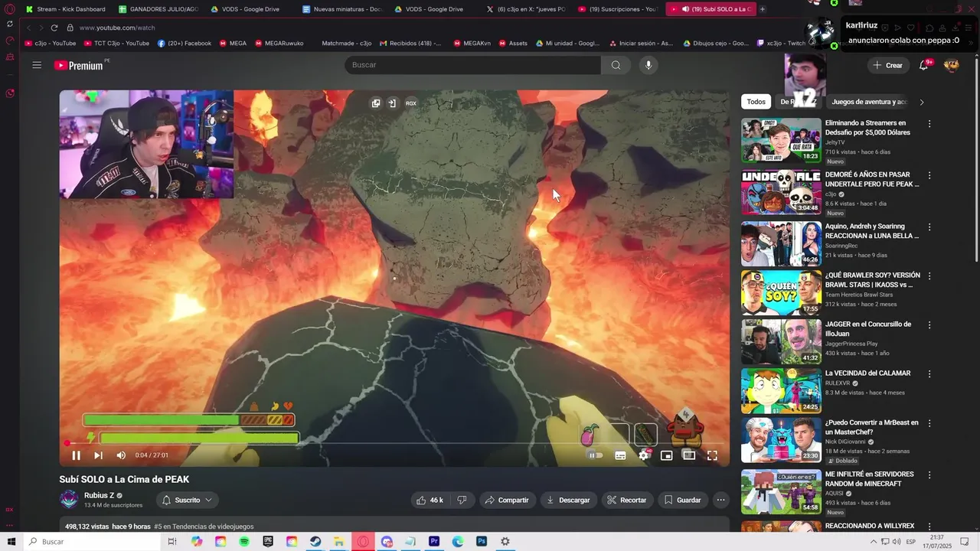Image resolution: width=980 pixels, height=551 pixels.
Task: Click the Recortar clip button
Action: pos(627,500)
